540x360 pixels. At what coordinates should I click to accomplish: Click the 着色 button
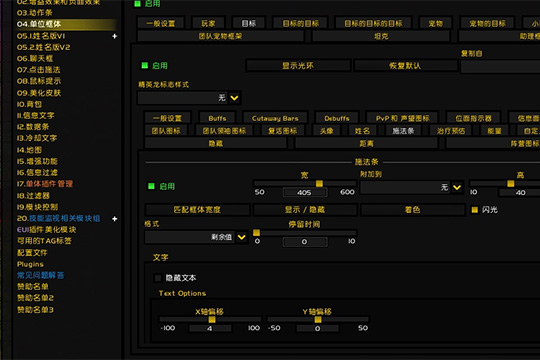pos(413,210)
